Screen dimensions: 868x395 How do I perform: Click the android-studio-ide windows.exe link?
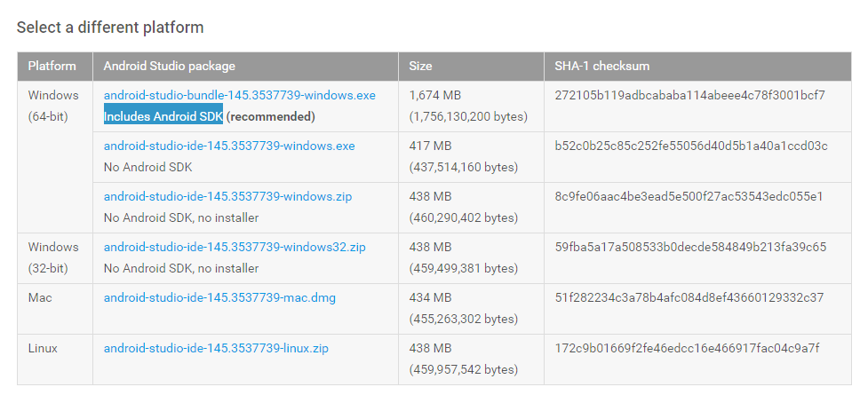pos(228,146)
